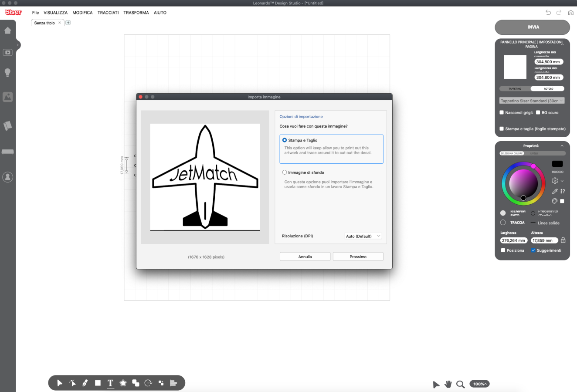
Task: Expand the color settings chevron
Action: click(x=562, y=181)
